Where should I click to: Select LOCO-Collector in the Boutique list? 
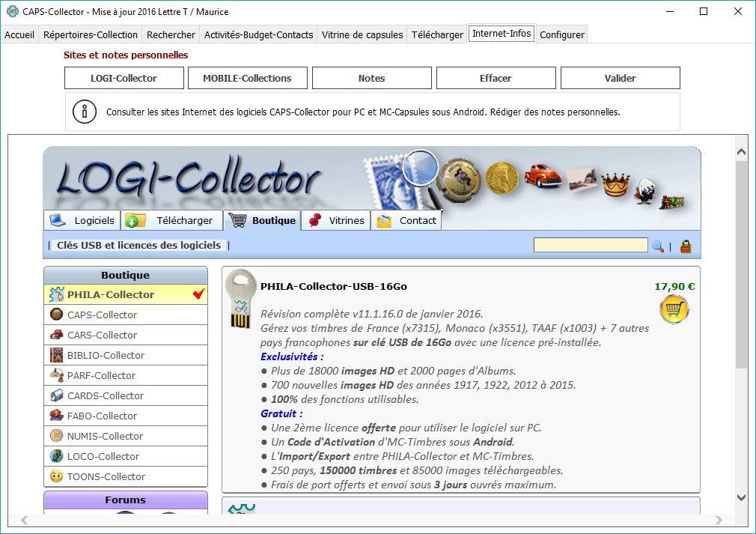[x=126, y=456]
